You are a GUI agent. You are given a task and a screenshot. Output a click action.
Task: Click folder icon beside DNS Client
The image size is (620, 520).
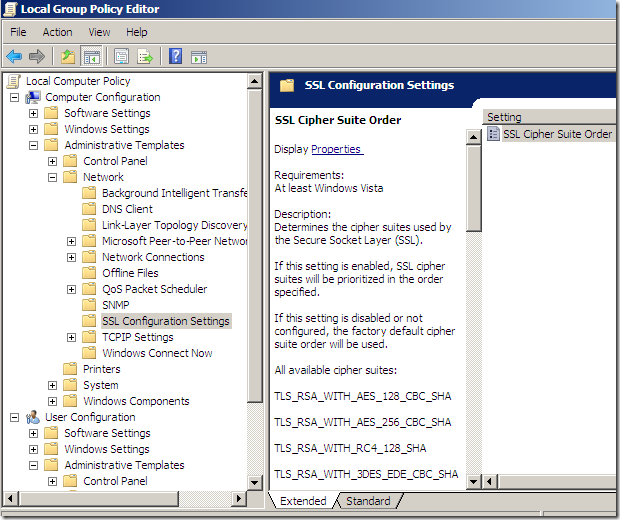point(89,209)
